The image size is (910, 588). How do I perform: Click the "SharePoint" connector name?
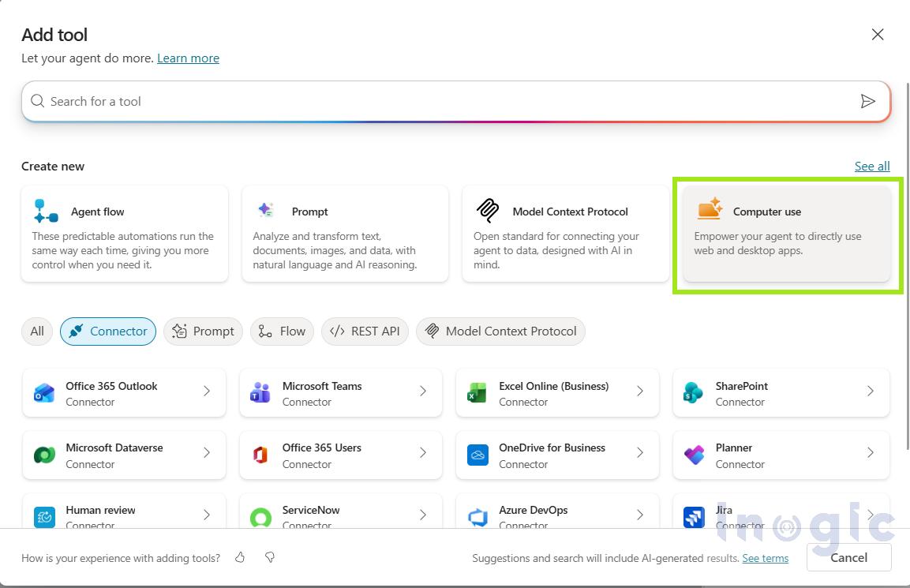pos(742,386)
